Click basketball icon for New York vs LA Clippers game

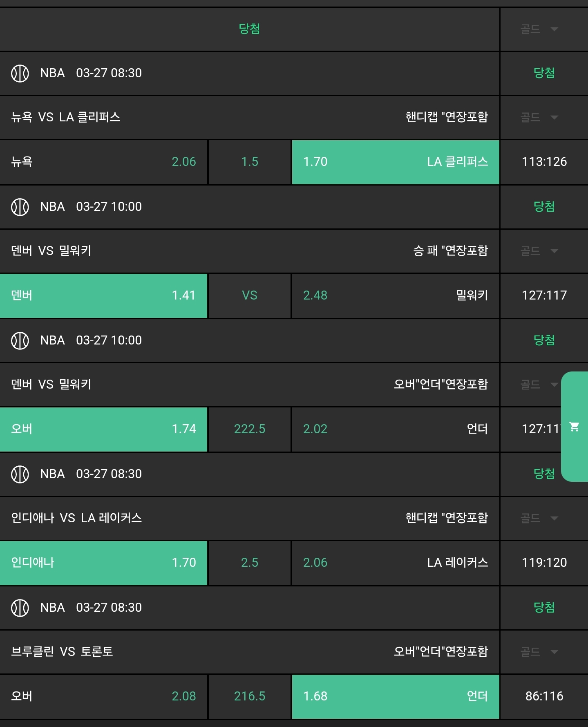[x=20, y=74]
